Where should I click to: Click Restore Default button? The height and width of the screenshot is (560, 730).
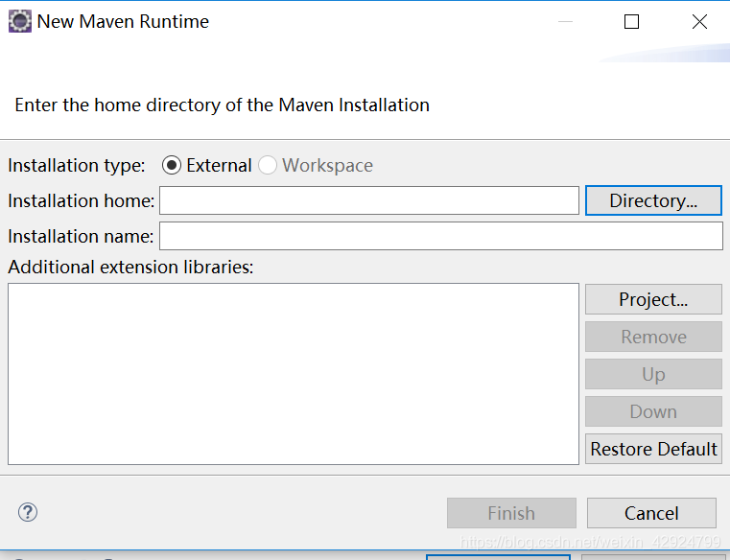coord(653,449)
